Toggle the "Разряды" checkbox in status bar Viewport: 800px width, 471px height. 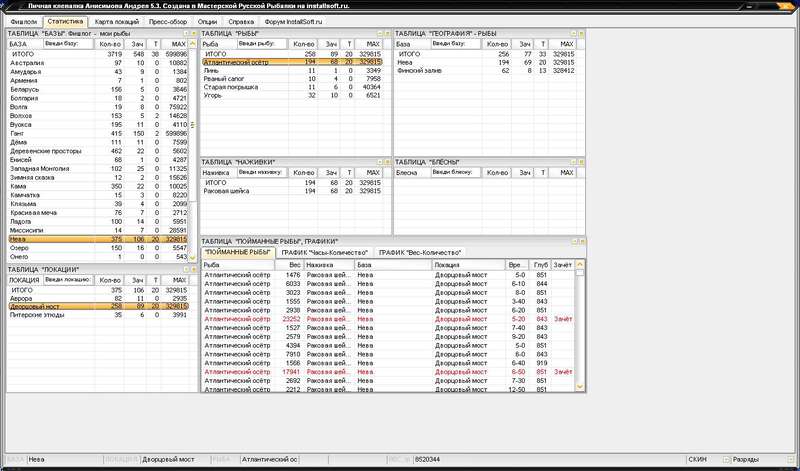(x=727, y=460)
